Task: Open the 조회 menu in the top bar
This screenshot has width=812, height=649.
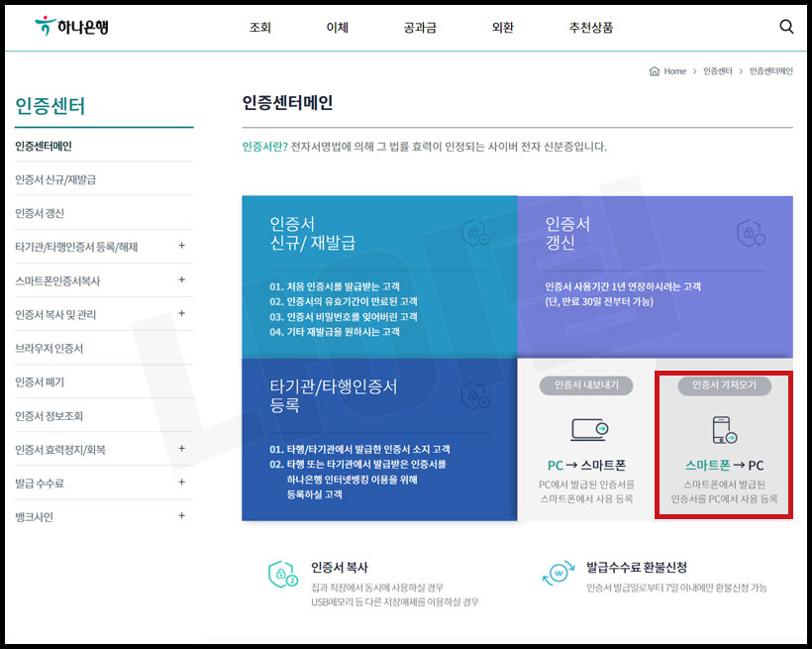Action: pyautogui.click(x=260, y=27)
